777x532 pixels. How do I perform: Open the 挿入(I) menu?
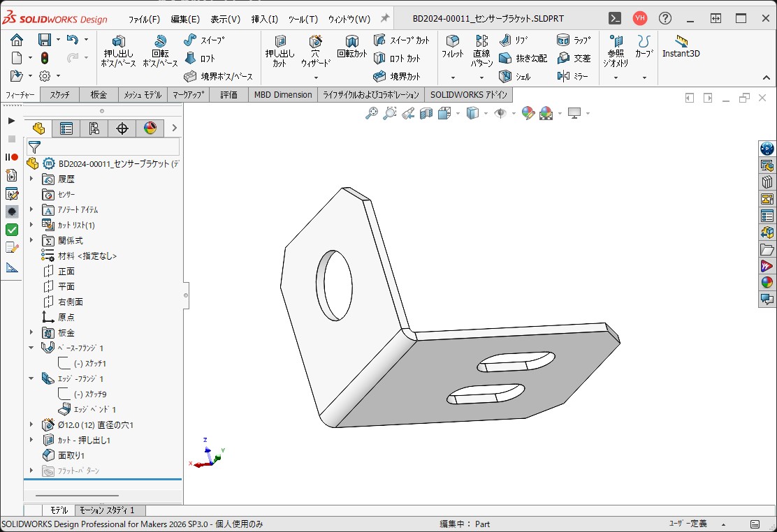[265, 19]
